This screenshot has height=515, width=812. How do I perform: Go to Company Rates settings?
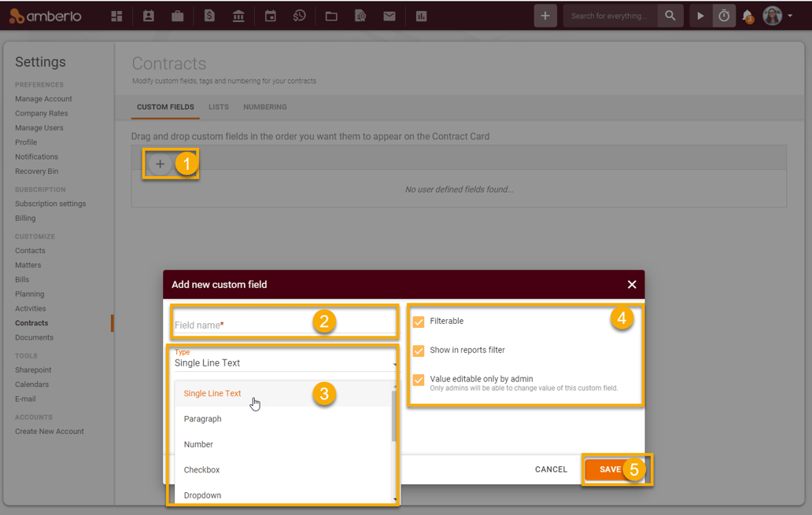pos(42,113)
